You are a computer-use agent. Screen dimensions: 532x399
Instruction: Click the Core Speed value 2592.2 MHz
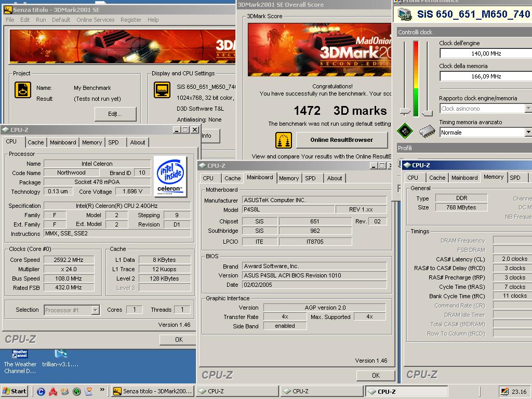[68, 260]
